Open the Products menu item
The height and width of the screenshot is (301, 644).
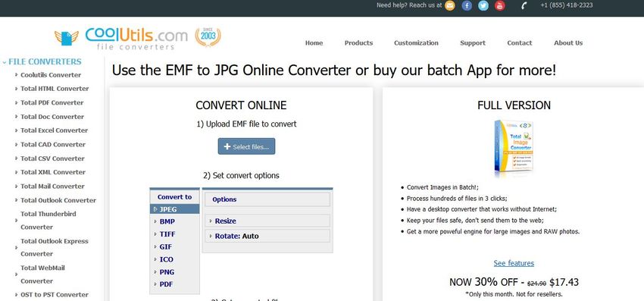[358, 42]
